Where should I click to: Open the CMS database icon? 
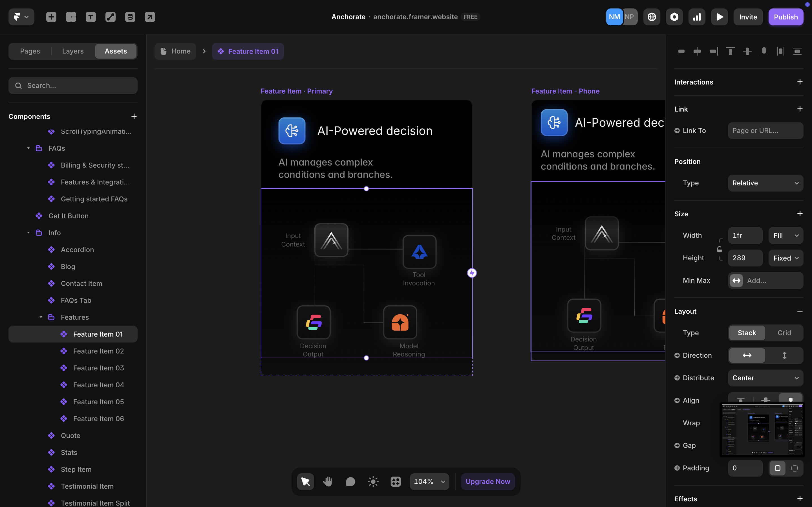click(130, 17)
